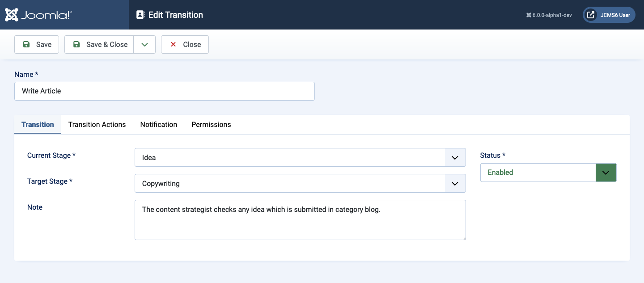This screenshot has width=644, height=283.
Task: Click the red X icon on Close
Action: (173, 44)
